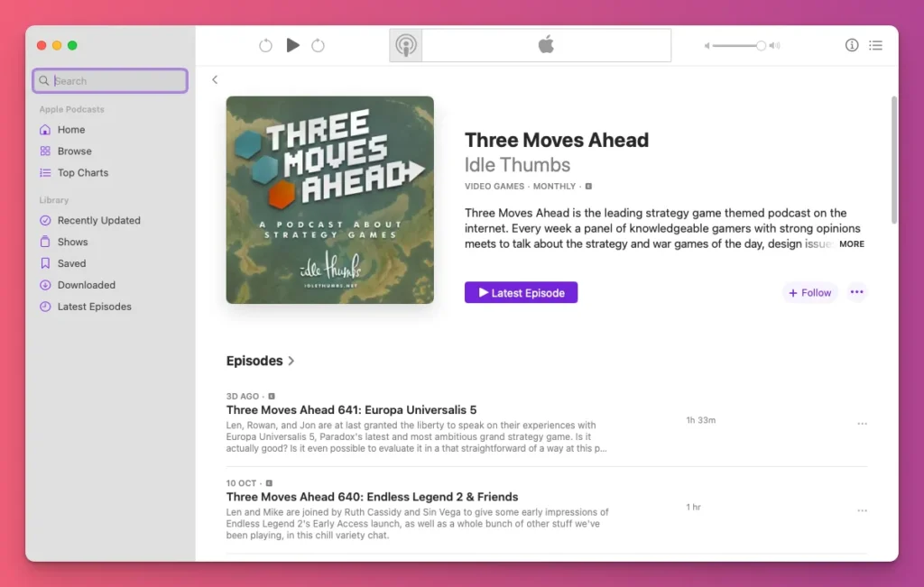924x587 pixels.
Task: Show the Up Next list icon
Action: [875, 45]
